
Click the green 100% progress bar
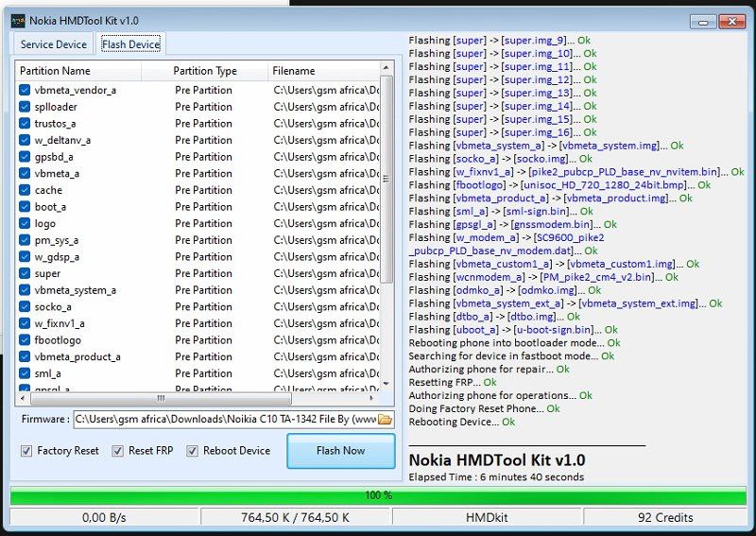(378, 495)
